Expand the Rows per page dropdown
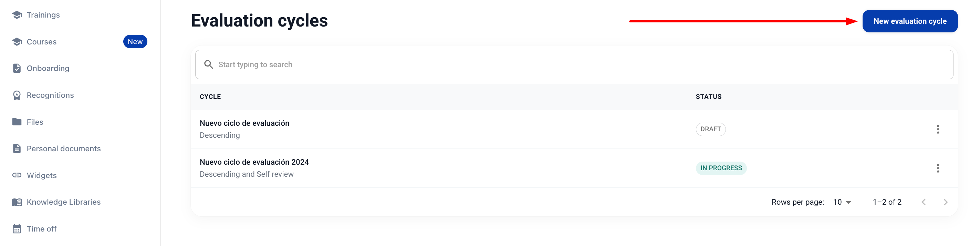Viewport: 980px width, 246px height. (x=842, y=202)
